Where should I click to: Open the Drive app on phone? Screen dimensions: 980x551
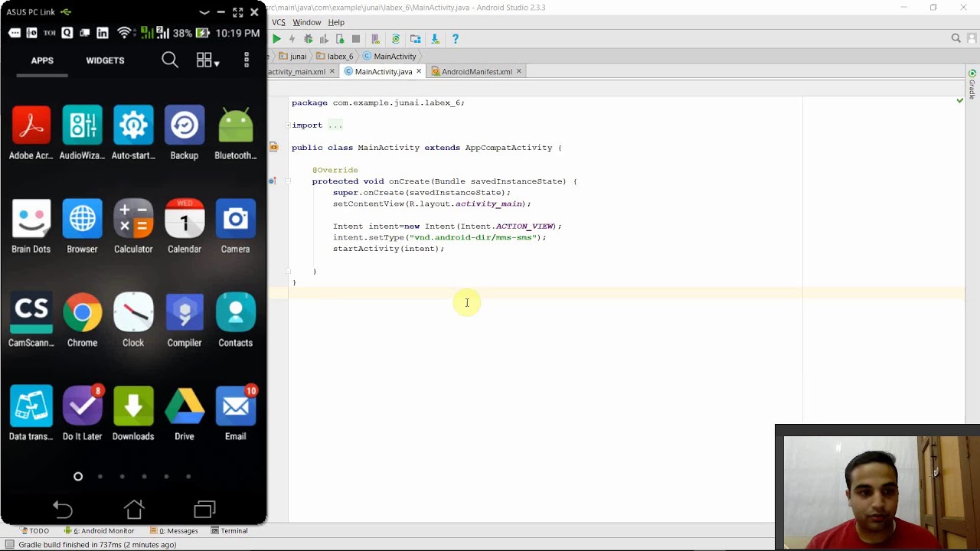[x=185, y=413]
